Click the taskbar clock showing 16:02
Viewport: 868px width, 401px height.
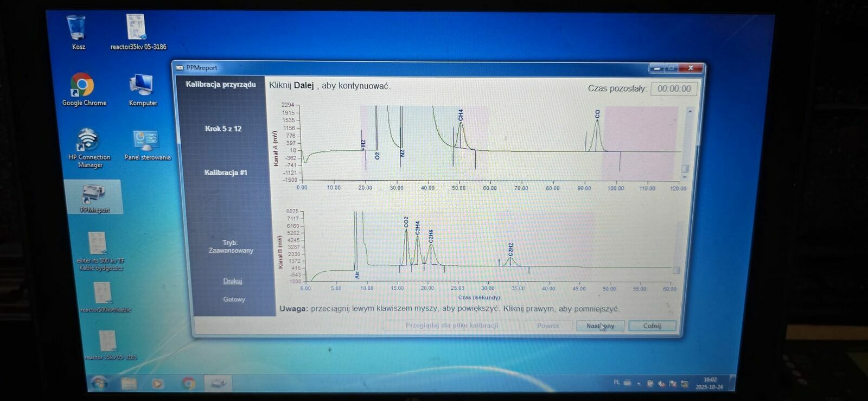709,383
